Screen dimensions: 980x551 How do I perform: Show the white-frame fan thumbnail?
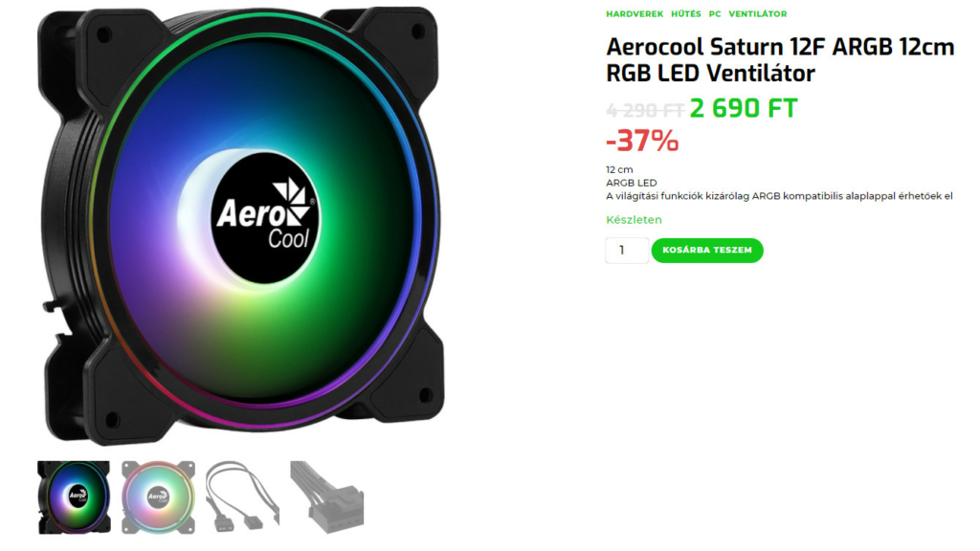(x=158, y=497)
